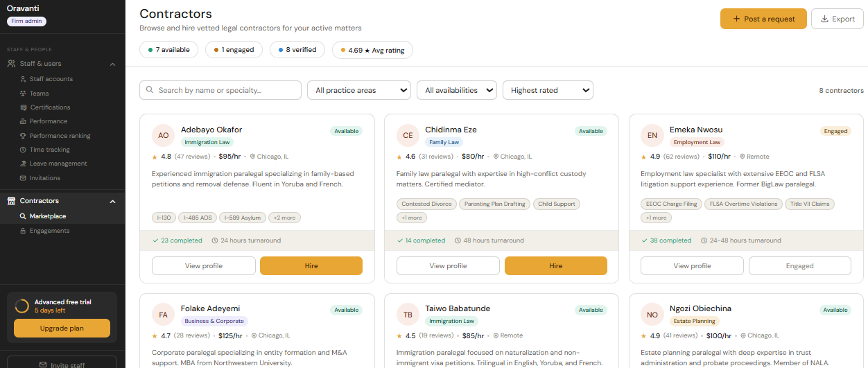868x368 pixels.
Task: Click the Certifications badge icon
Action: [x=23, y=107]
